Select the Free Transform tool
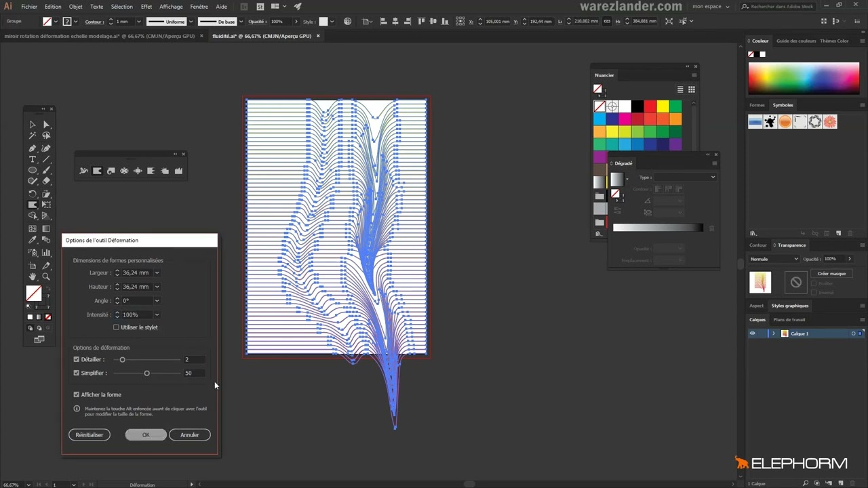The image size is (868, 488). (x=46, y=205)
